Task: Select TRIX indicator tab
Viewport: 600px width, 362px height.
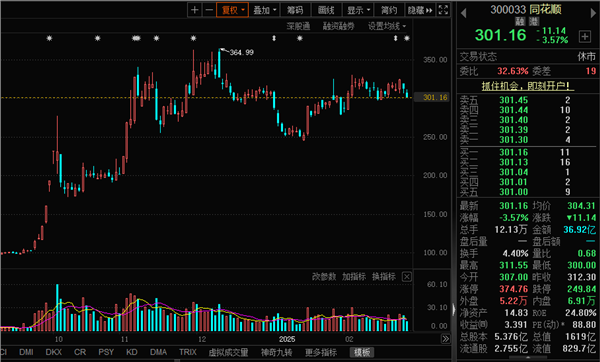Action: pyautogui.click(x=188, y=352)
